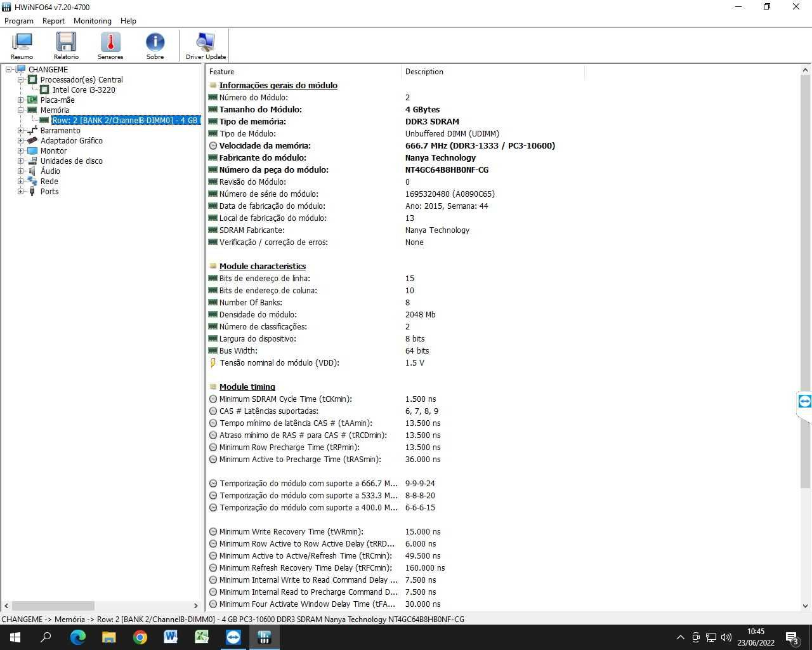The image size is (812, 650).
Task: Open the Monitoring menu
Action: (x=93, y=21)
